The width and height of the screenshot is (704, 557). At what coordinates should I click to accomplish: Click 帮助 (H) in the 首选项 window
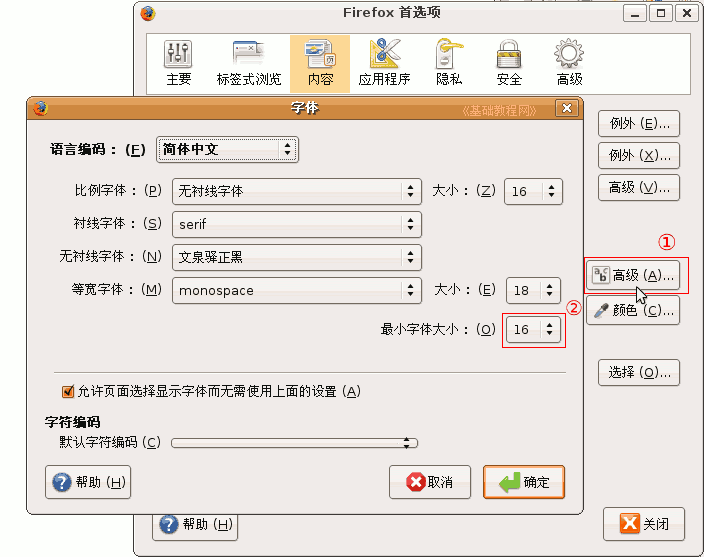pos(195,525)
